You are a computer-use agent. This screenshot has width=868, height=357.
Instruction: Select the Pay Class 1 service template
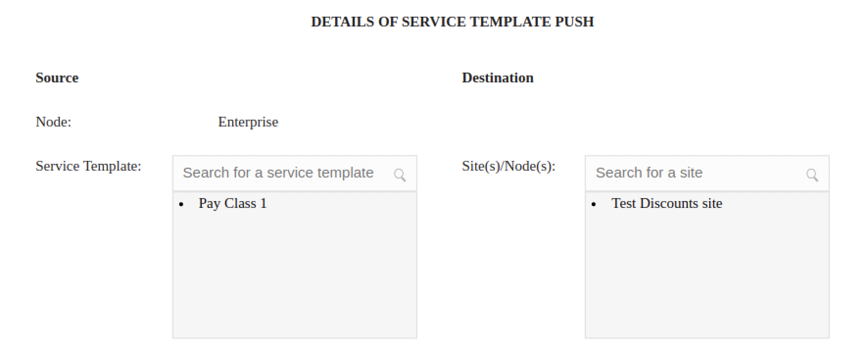coord(233,204)
